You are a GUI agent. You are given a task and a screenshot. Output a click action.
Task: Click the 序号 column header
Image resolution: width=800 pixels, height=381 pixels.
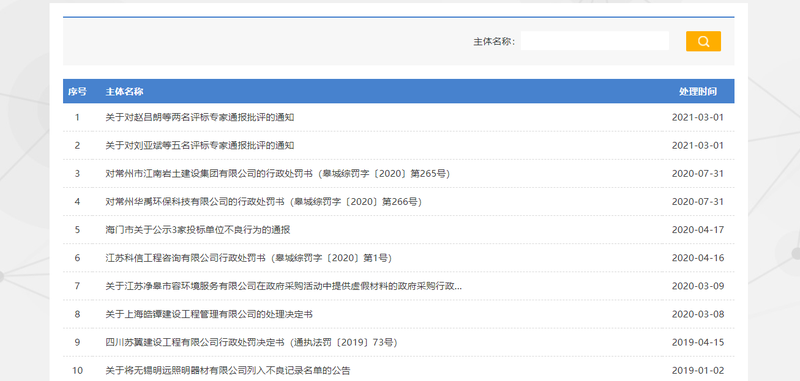click(78, 92)
